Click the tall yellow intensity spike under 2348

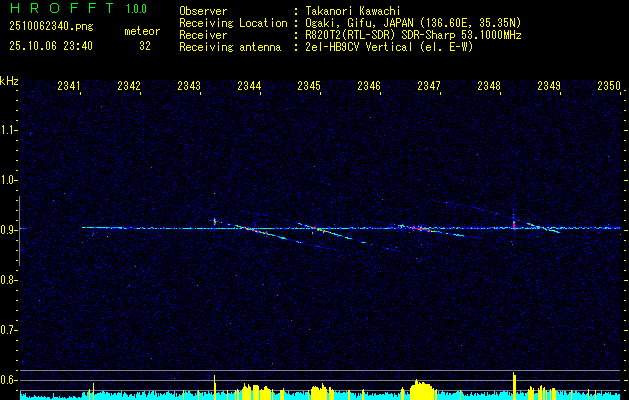pyautogui.click(x=514, y=386)
